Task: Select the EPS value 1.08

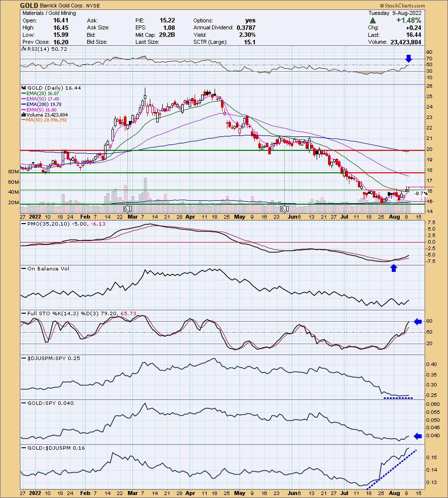Action: pos(169,27)
